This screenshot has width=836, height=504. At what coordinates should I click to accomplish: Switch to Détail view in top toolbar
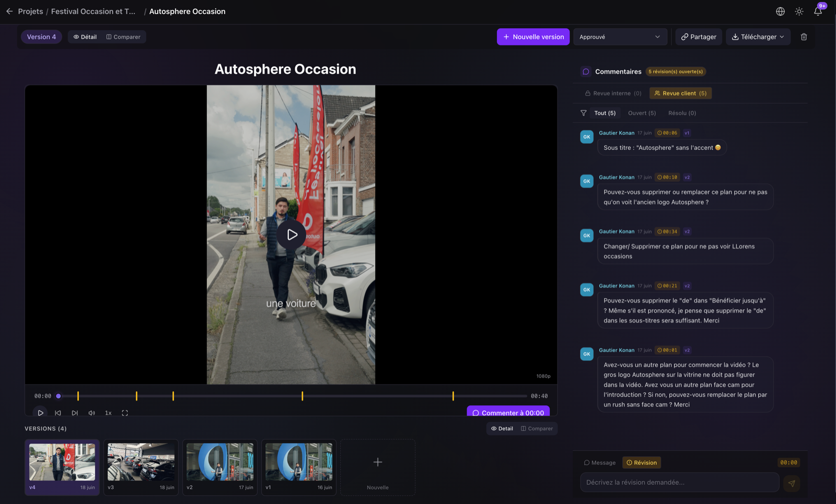pyautogui.click(x=85, y=37)
